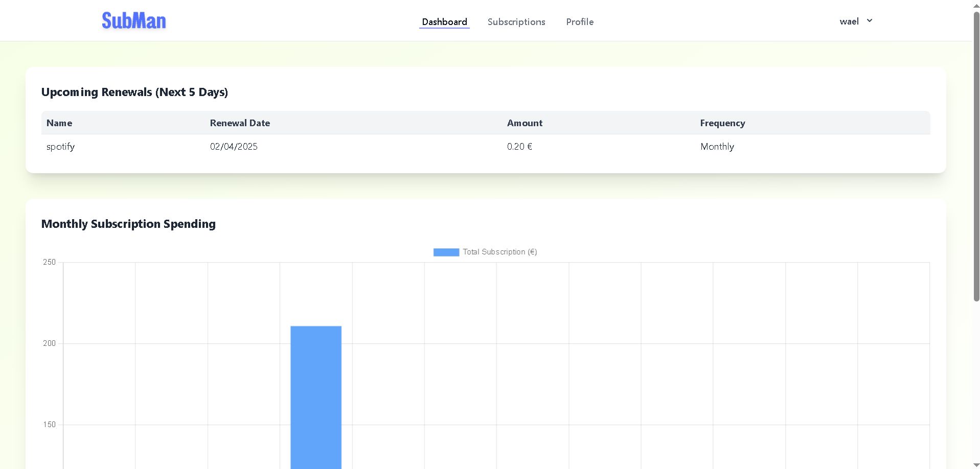Open the Dashboard tab

(x=444, y=22)
